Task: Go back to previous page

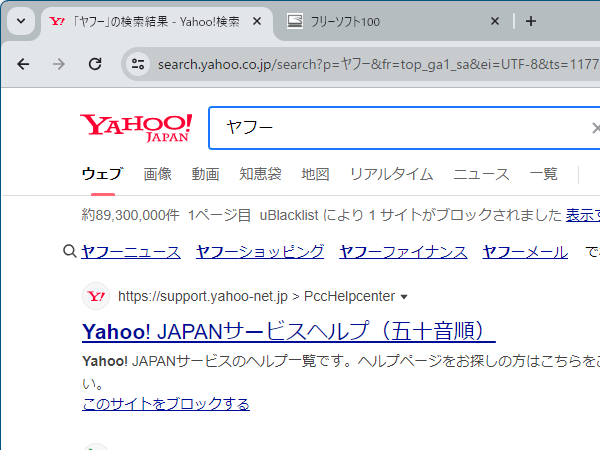Action: (x=23, y=64)
